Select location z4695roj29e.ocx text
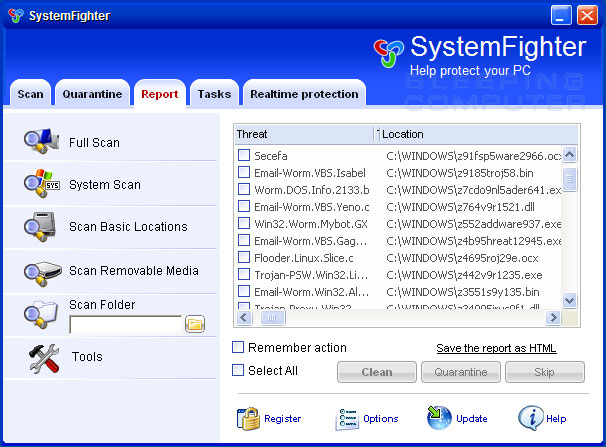Image resolution: width=606 pixels, height=447 pixels. [x=462, y=258]
